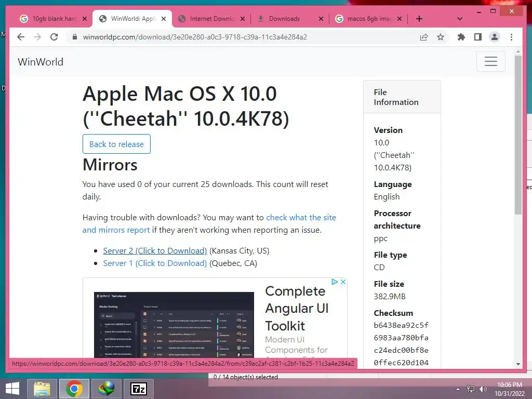This screenshot has width=532, height=399.
Task: Click the Back to release button
Action: (116, 144)
